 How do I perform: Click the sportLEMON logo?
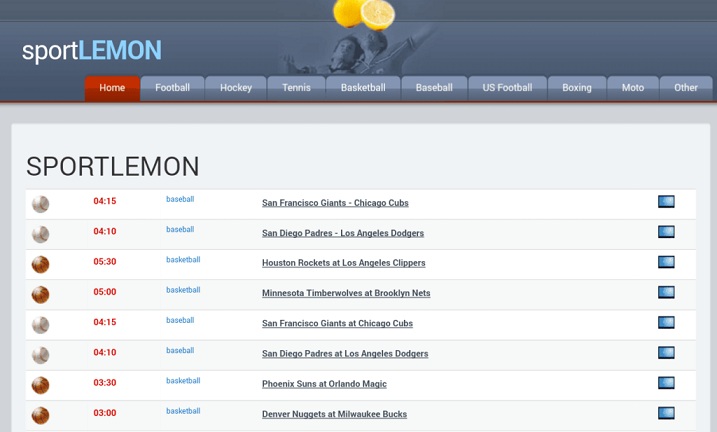[92, 51]
